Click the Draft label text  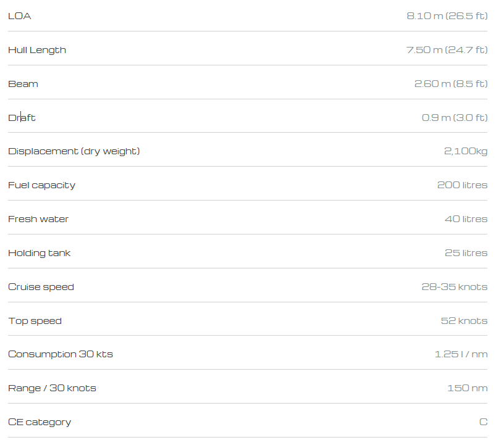(22, 118)
